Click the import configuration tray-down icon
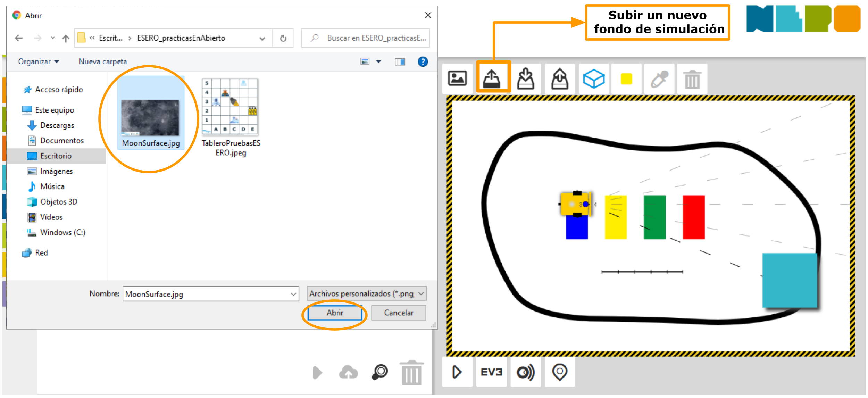 526,78
